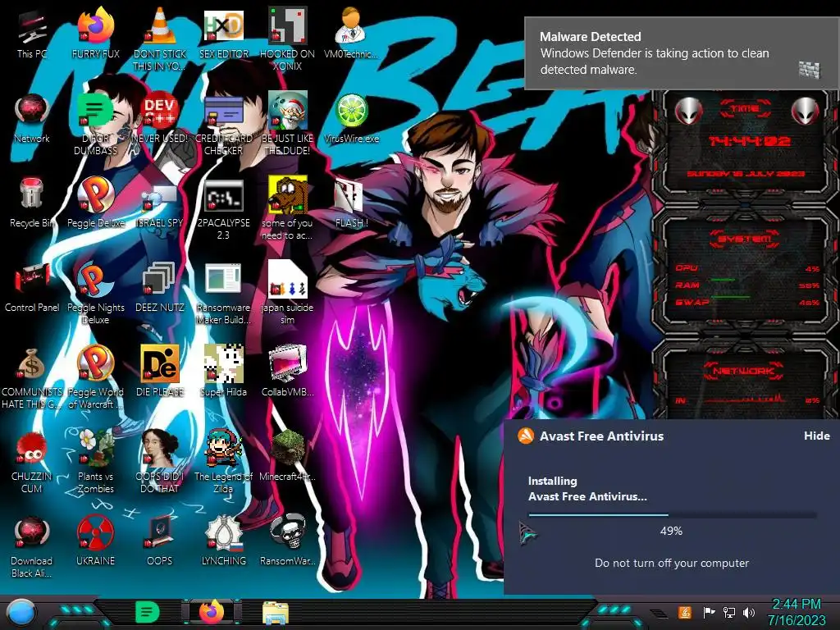Click the Avast installation progress bar
Viewport: 840px width, 630px height.
coord(673,515)
